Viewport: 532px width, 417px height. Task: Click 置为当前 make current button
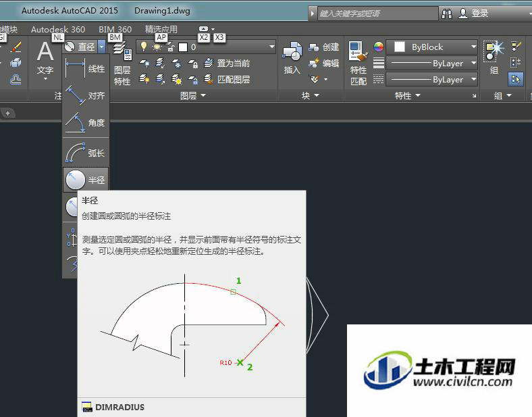point(227,63)
